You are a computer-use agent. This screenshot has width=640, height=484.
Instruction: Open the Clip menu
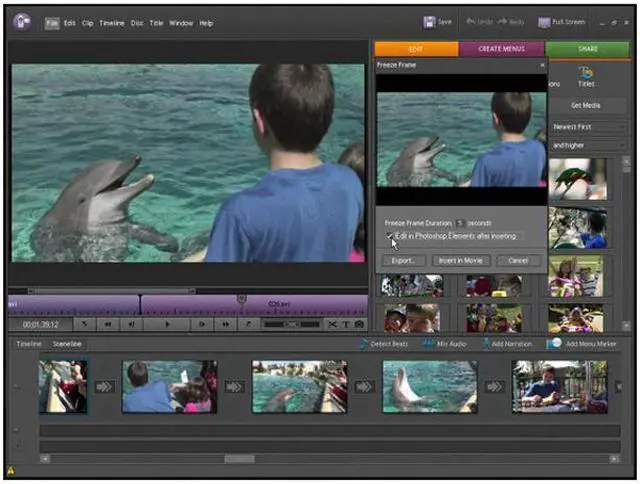click(x=88, y=23)
